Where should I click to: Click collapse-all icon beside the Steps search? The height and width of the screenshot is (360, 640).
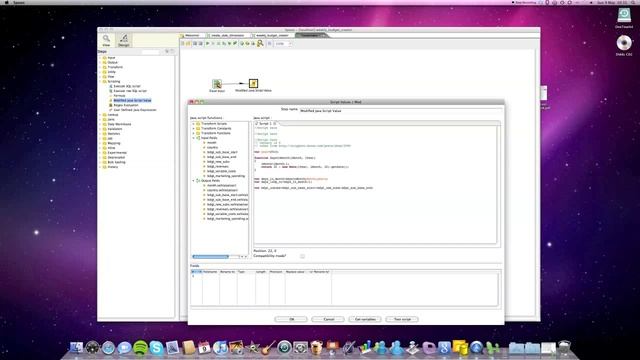click(x=172, y=51)
